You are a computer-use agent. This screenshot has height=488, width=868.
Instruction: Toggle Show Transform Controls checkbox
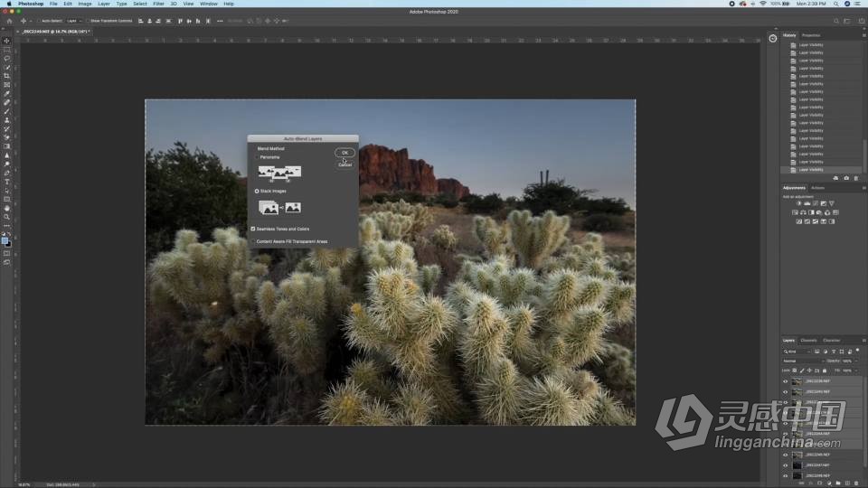(x=88, y=21)
